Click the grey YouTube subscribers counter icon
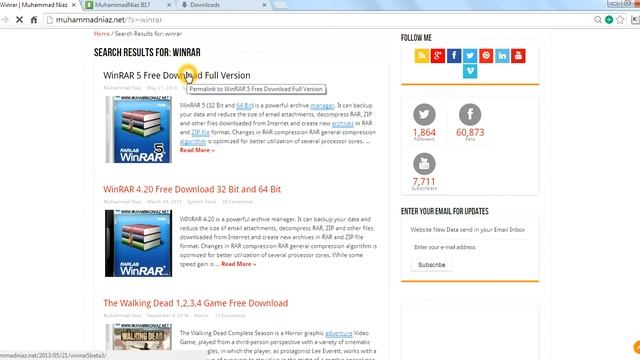 (424, 164)
